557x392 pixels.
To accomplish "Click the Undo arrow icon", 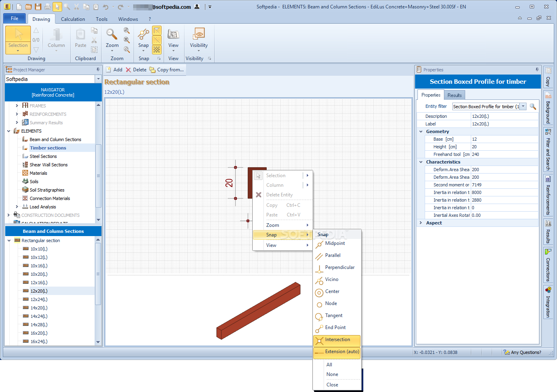I will coord(105,7).
